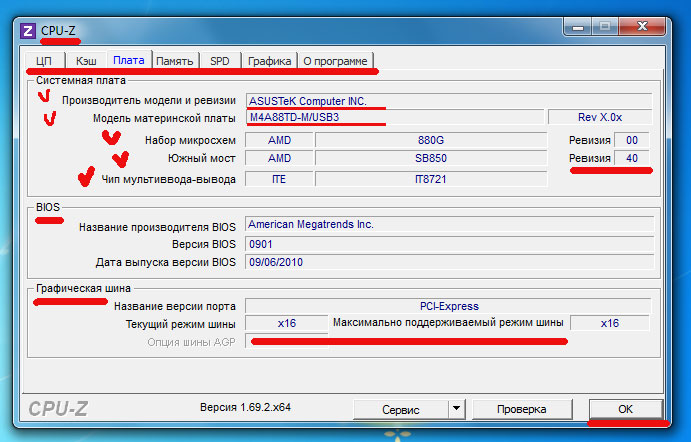Click the ASUSTeK Computer INC. manufacturer field
Image resolution: width=691 pixels, height=442 pixels.
point(449,101)
